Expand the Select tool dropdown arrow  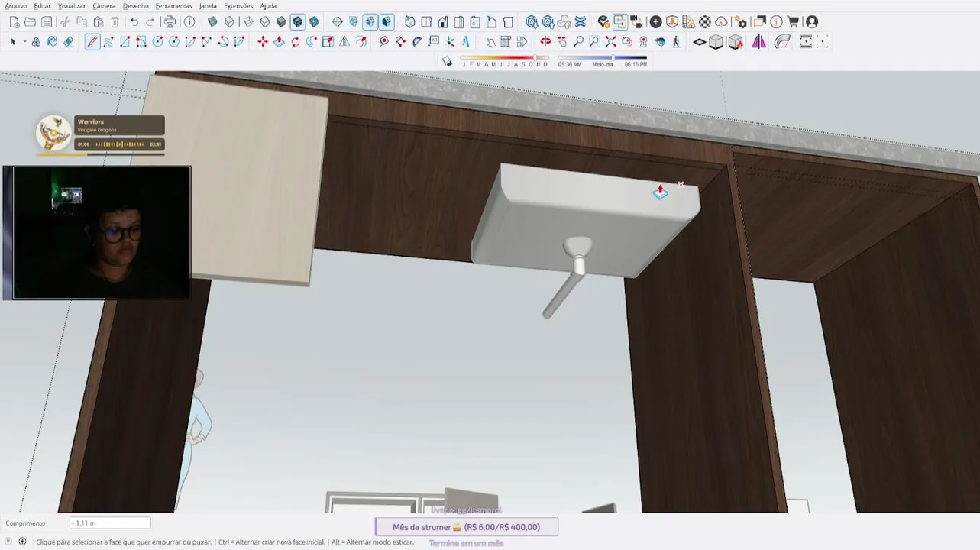click(24, 42)
